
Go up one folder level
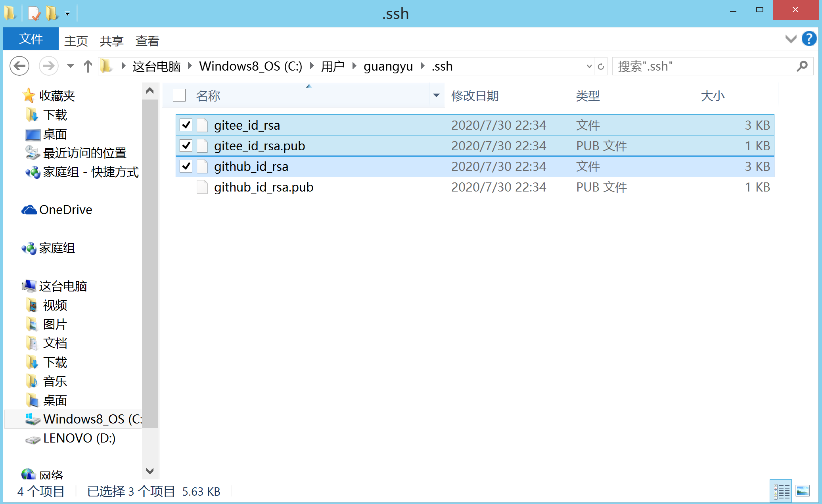[x=88, y=66]
